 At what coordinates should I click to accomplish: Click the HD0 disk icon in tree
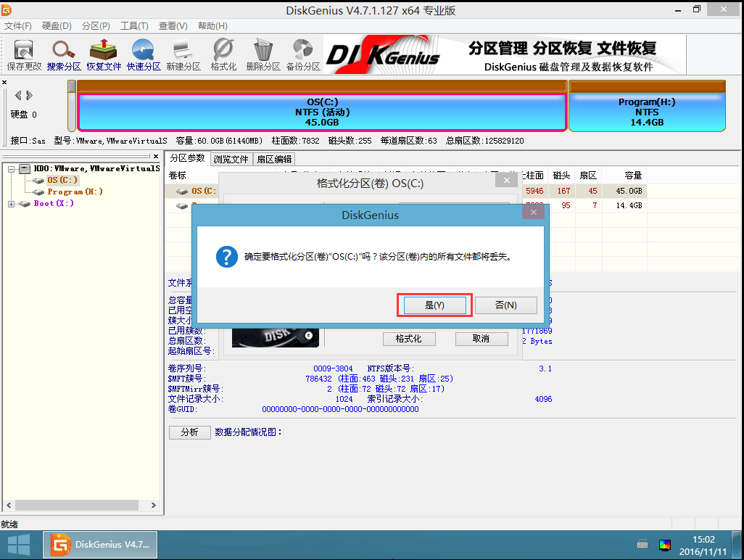(25, 168)
